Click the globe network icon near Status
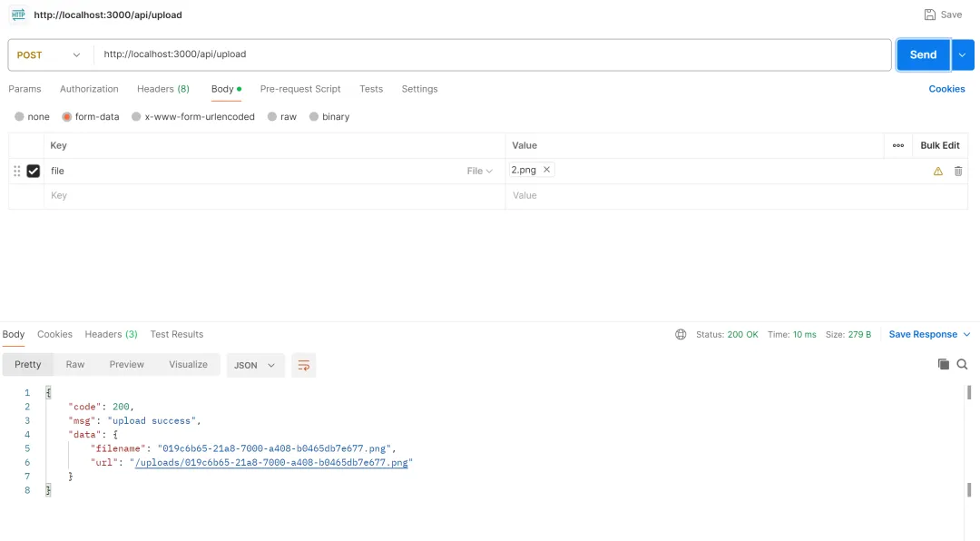Viewport: 980px width, 541px height. [x=681, y=335]
